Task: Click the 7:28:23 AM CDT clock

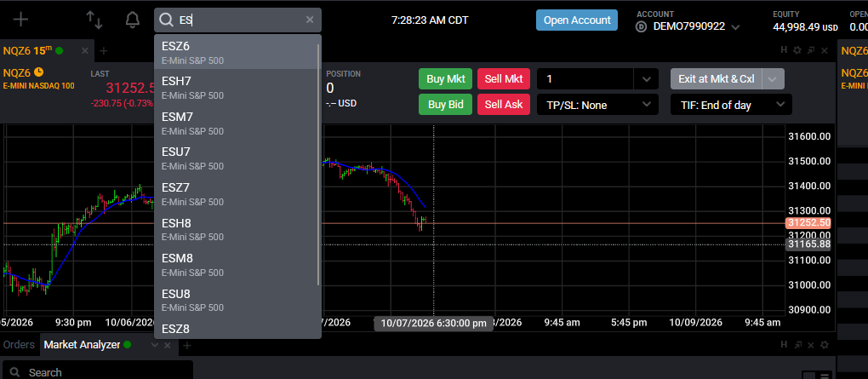Action: [429, 20]
